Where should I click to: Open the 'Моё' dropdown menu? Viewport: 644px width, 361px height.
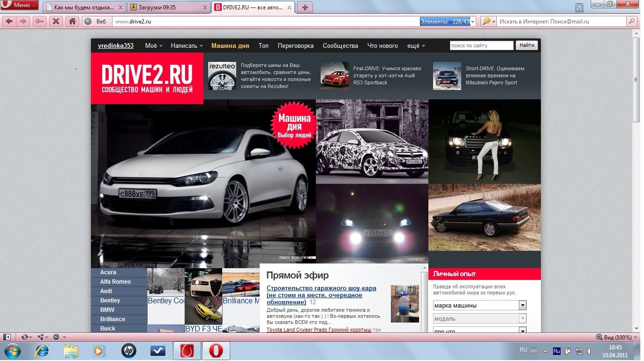tap(154, 45)
